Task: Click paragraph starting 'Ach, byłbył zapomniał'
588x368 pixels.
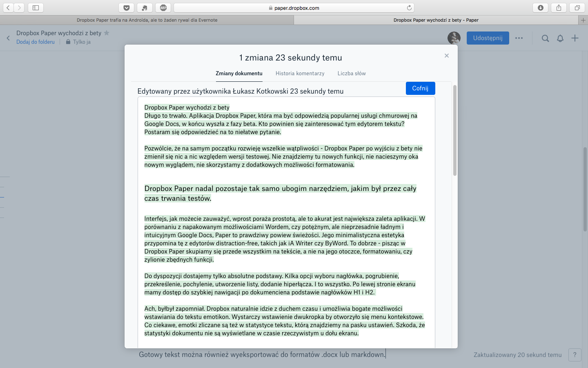Action: click(x=285, y=321)
